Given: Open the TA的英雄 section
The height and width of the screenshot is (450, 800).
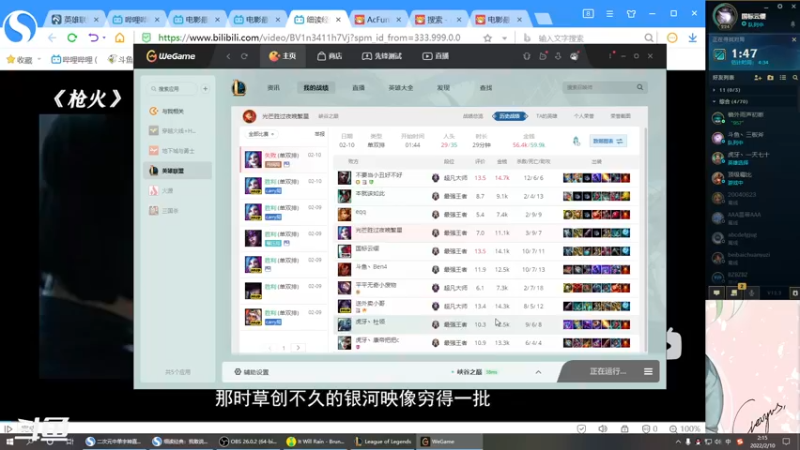Looking at the screenshot, I should click(x=546, y=116).
